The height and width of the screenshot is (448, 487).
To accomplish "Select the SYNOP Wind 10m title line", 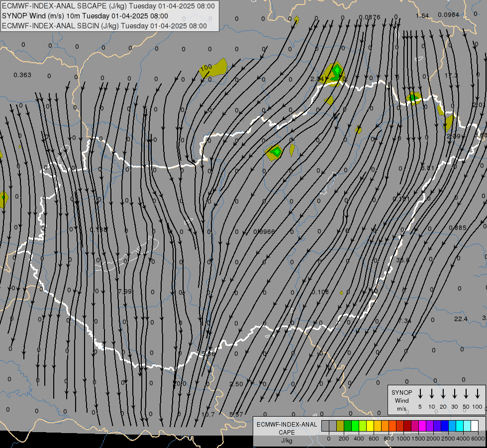I will 85,16.
